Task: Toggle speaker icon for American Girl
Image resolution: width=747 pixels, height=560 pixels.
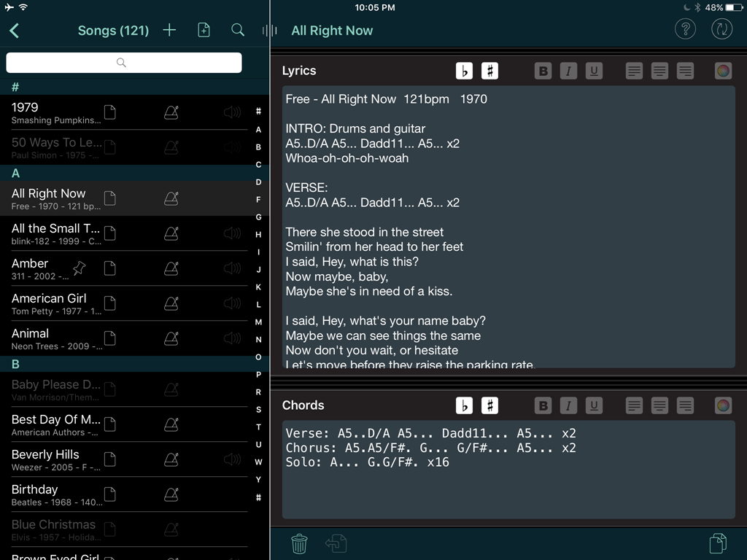Action: click(x=233, y=303)
